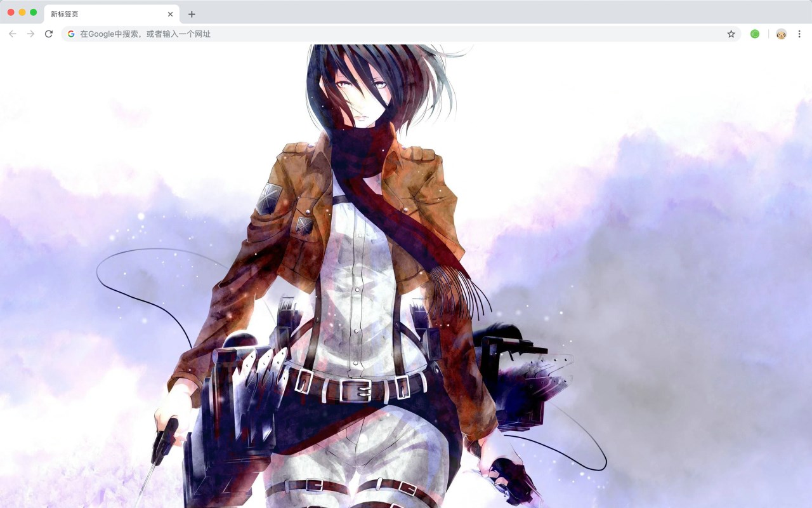Select the 新标签页 tab
Screen dimensions: 812x508
tap(112, 14)
